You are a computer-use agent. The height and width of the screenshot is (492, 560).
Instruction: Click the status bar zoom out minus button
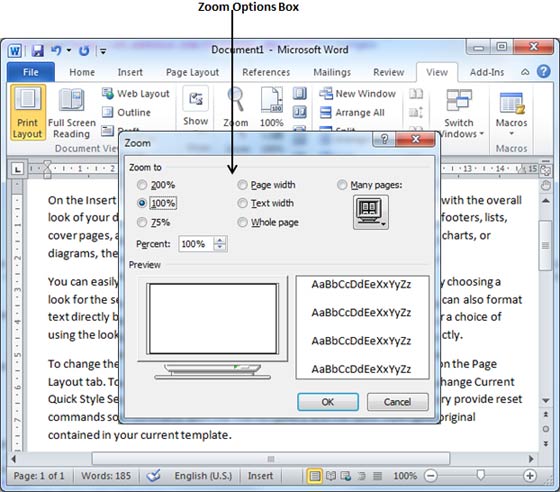pos(431,476)
